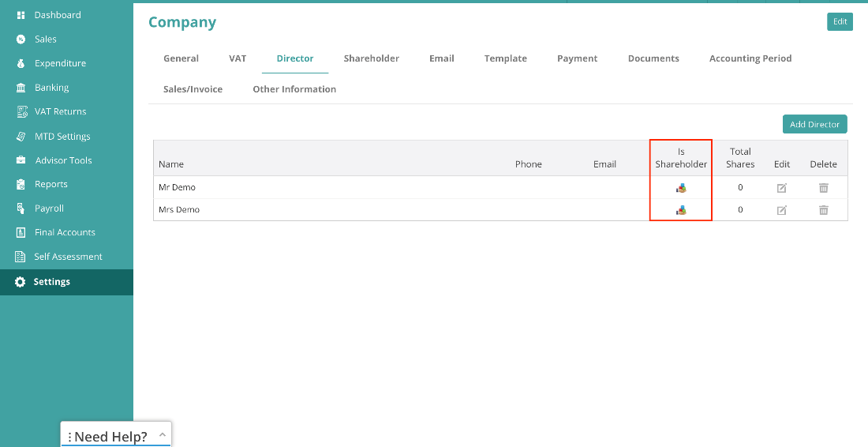Open the General tab
The height and width of the screenshot is (447, 868).
coord(181,58)
